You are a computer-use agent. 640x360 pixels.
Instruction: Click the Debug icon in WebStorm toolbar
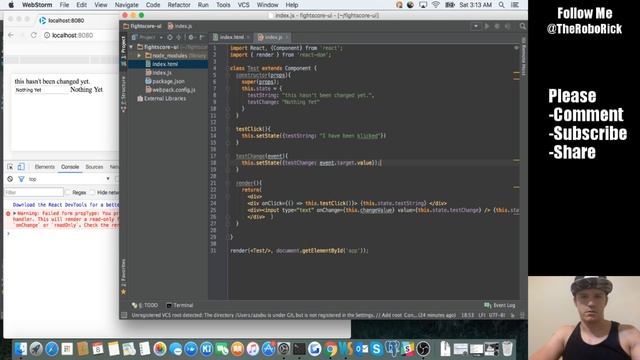(497, 26)
